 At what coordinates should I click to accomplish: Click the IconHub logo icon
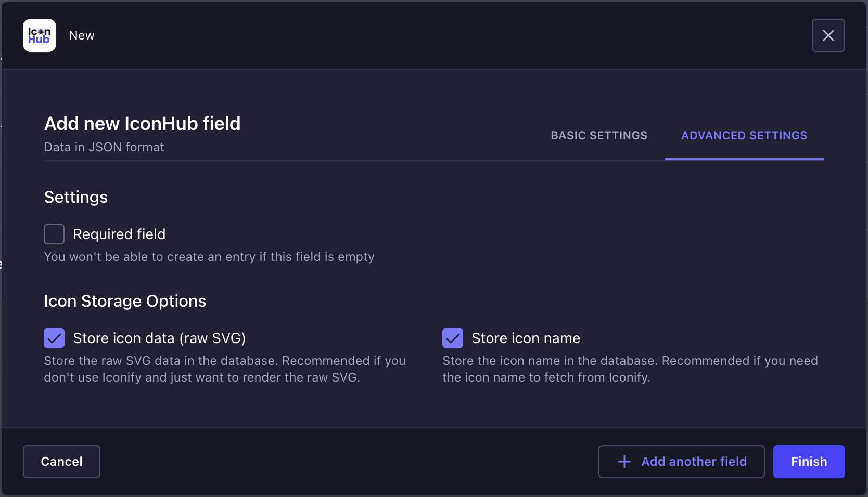pos(40,35)
